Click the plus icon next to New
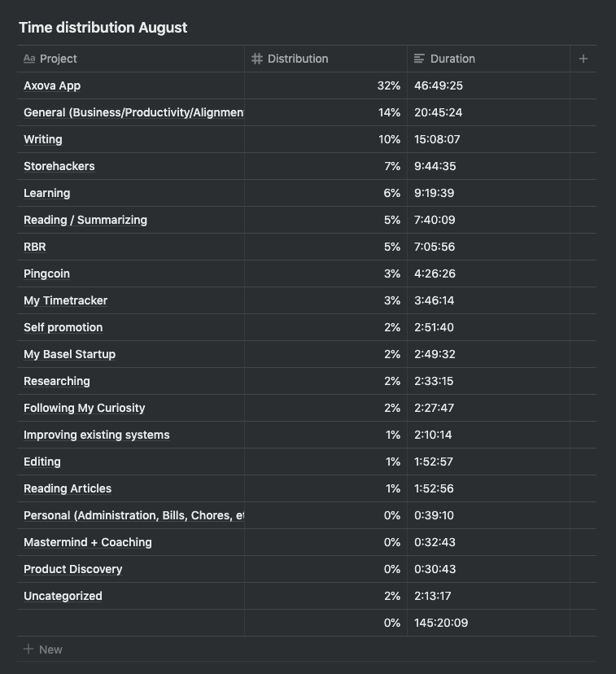Viewport: 616px width, 674px height. point(28,650)
